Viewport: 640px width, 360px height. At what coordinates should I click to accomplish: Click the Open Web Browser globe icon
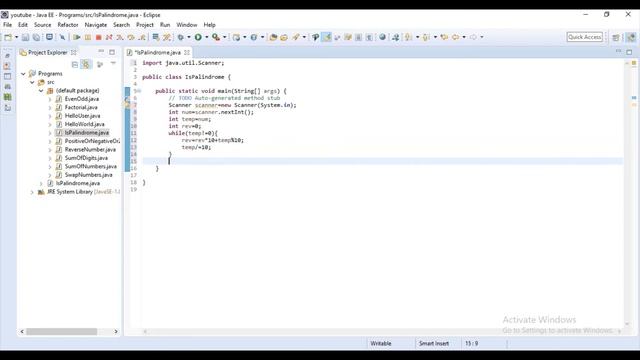[382, 37]
